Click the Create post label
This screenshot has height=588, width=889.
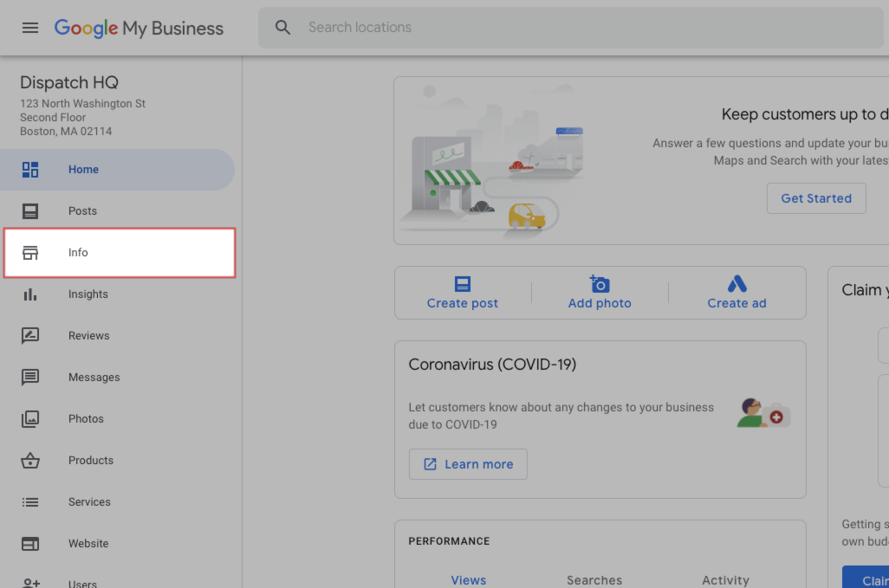463,304
